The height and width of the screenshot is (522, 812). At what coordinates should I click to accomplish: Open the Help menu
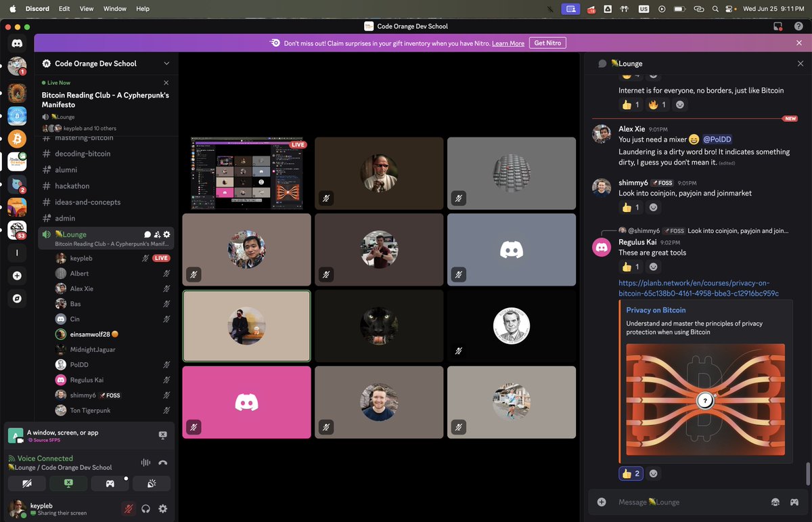pyautogui.click(x=143, y=9)
